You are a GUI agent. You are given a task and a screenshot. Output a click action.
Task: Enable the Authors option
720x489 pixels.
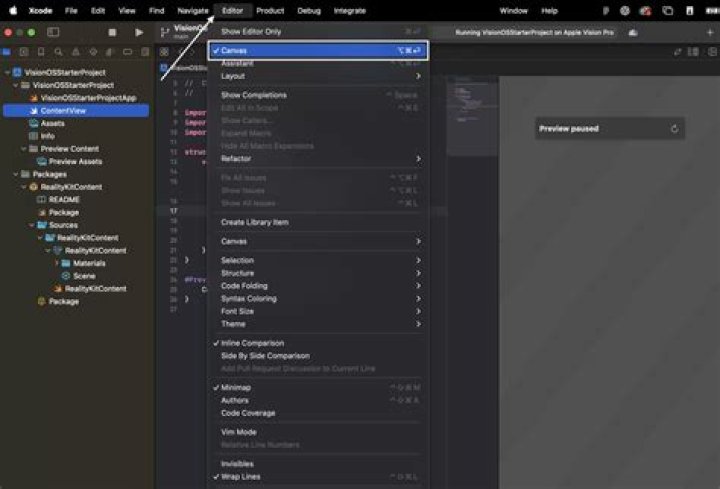[x=318, y=400]
